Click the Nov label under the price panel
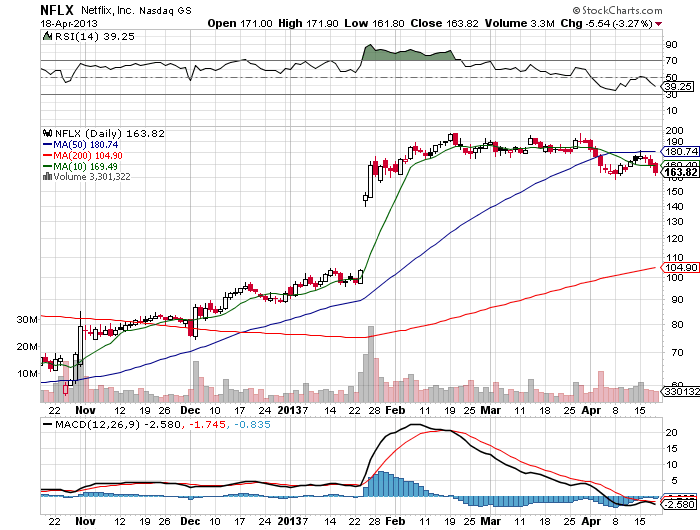This screenshot has height=530, width=700. [85, 410]
